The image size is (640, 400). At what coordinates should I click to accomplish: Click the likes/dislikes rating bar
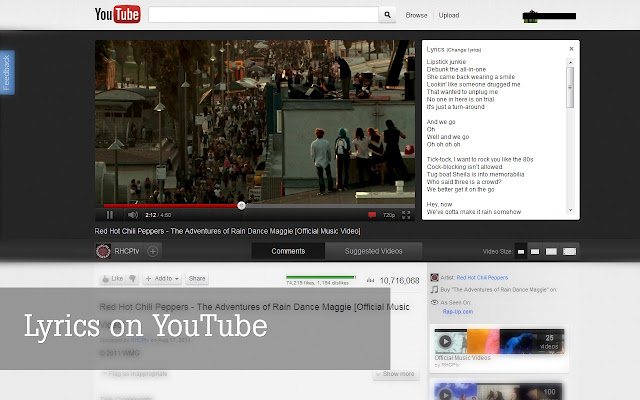(321, 277)
